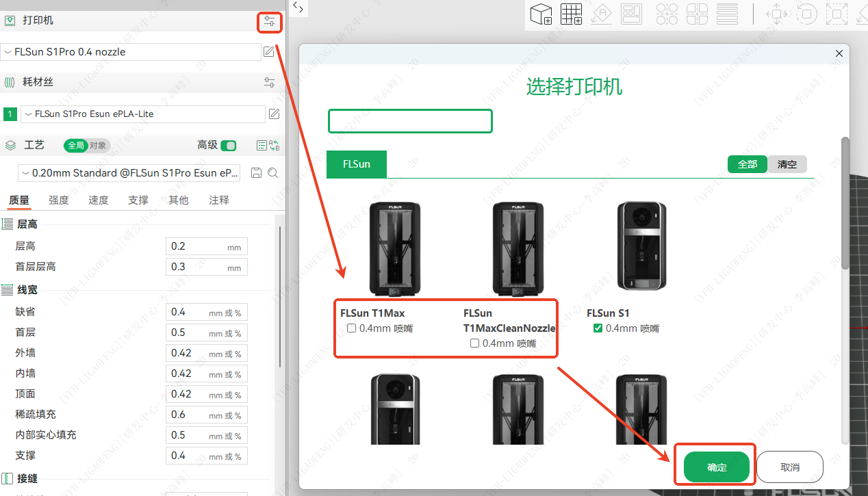868x496 pixels.
Task: Click the Add model cube icon
Action: pyautogui.click(x=541, y=14)
